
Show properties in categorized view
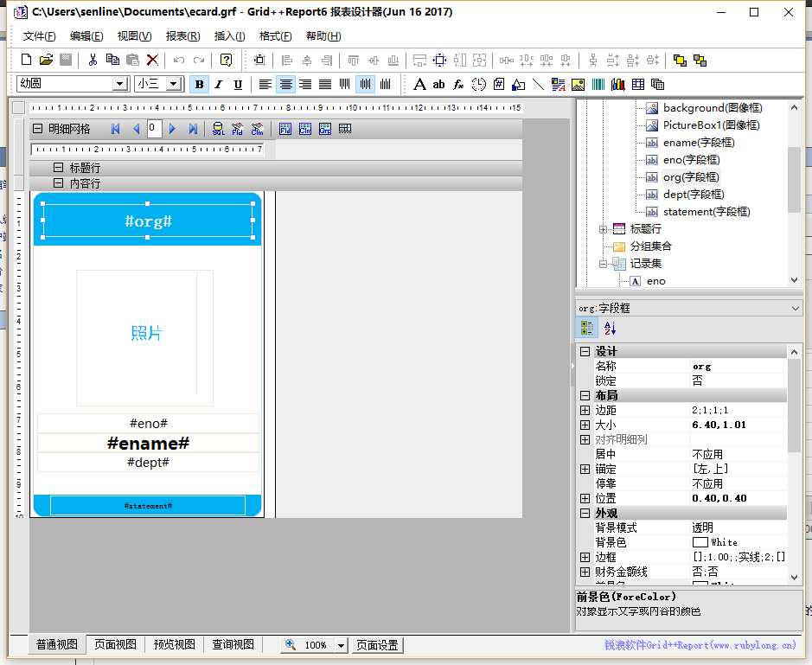tap(587, 328)
